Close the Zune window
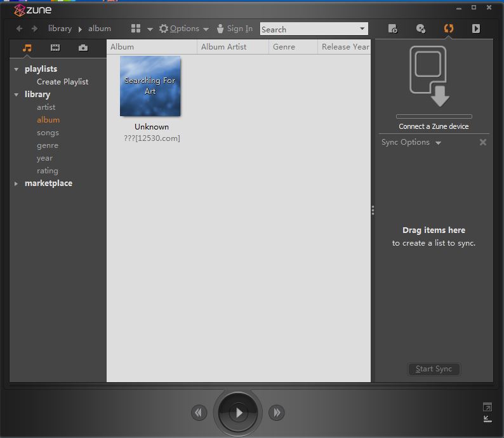504x438 pixels. point(489,8)
